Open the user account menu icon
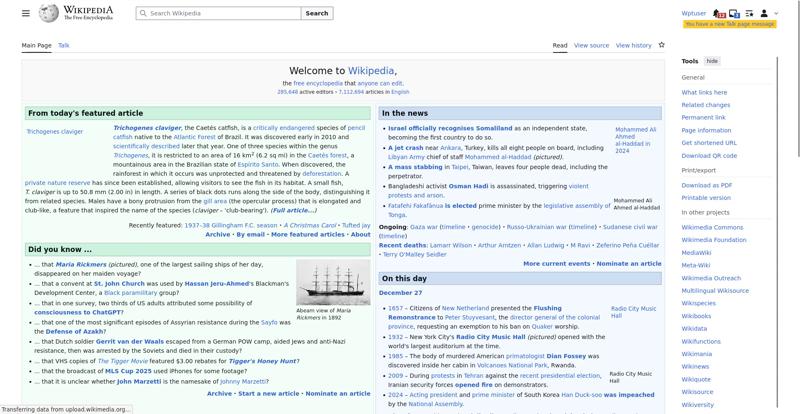 [765, 14]
